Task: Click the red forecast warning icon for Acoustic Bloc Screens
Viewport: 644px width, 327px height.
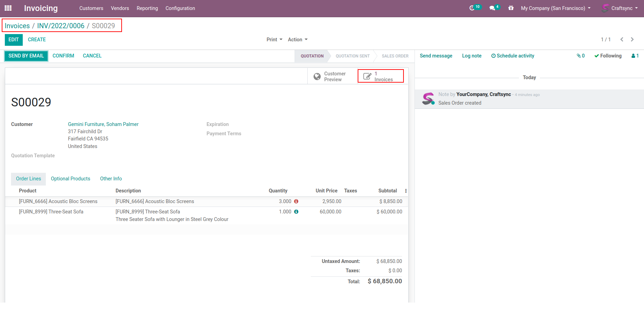Action: pos(296,201)
